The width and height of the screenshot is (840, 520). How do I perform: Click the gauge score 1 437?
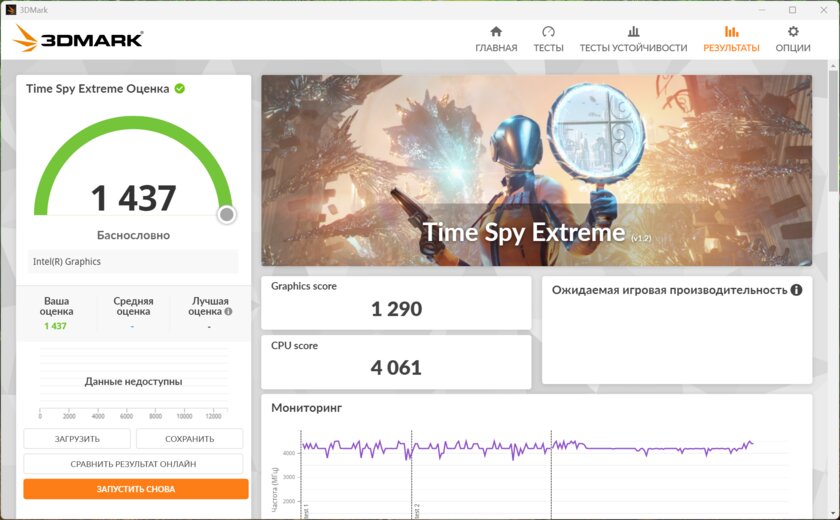pyautogui.click(x=133, y=198)
